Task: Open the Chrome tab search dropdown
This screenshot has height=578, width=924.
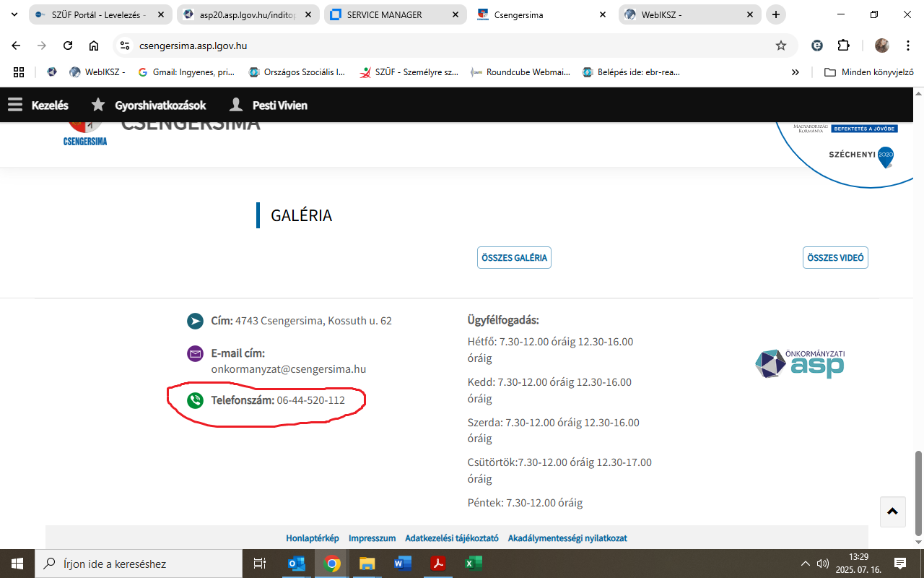Action: coord(14,14)
